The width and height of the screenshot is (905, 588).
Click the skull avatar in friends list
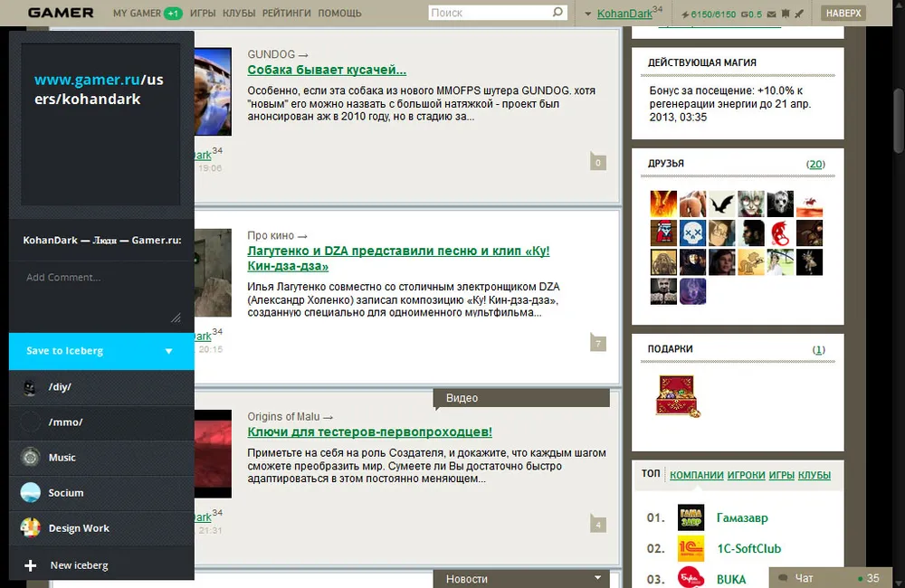pyautogui.click(x=692, y=233)
